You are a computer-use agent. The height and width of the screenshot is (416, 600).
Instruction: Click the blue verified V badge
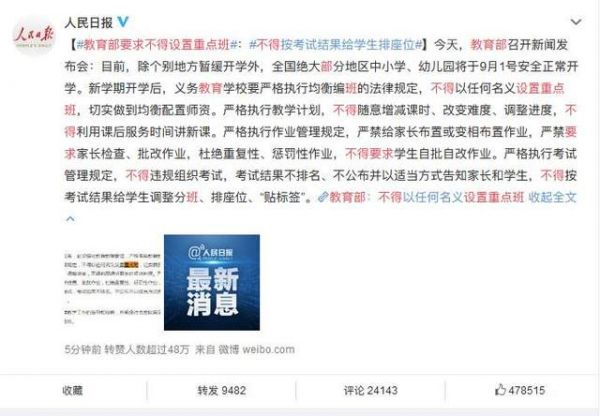point(123,22)
